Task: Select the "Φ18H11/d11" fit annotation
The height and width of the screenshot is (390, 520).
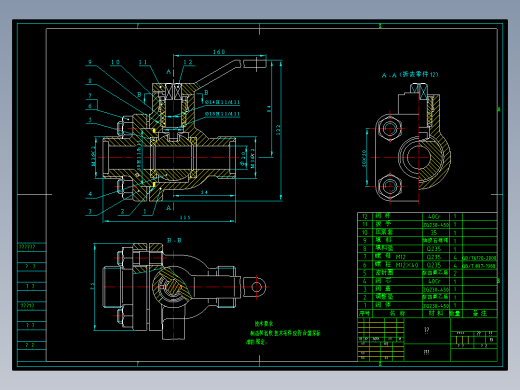Action: (222, 114)
